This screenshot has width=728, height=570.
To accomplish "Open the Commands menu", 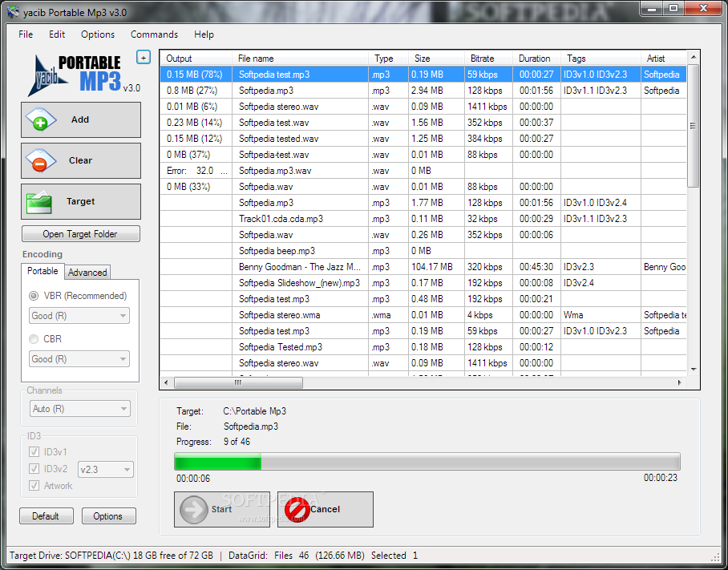I will 154,34.
